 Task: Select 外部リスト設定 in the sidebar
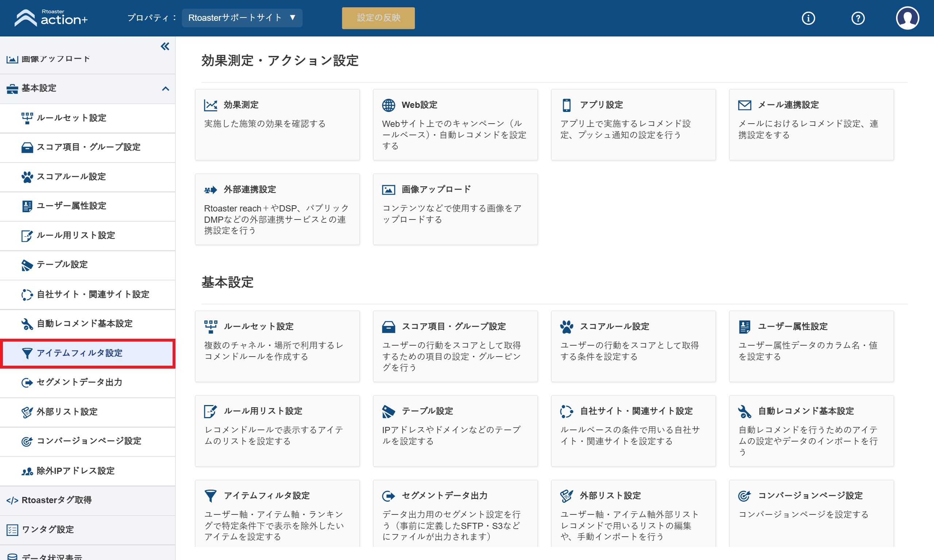[88, 412]
